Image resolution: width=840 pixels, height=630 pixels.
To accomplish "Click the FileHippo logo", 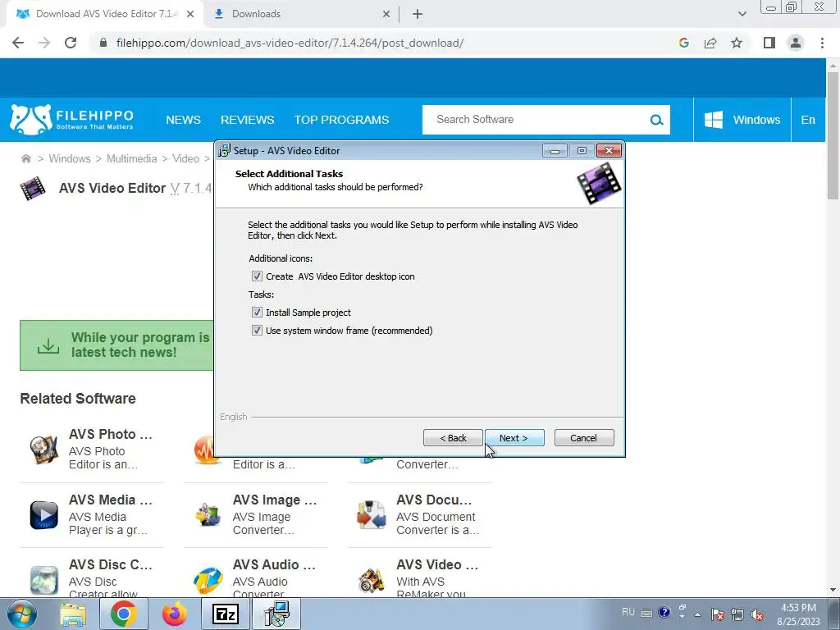I will 71,120.
